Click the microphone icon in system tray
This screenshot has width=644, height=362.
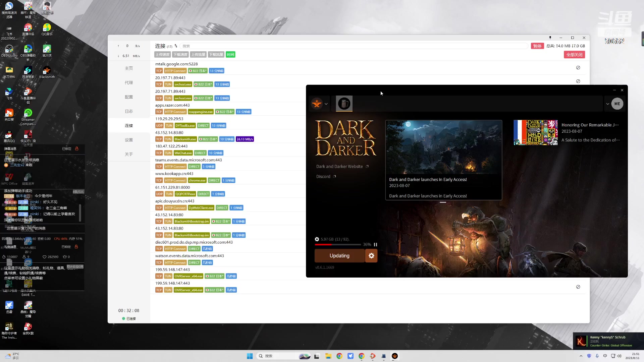597,356
